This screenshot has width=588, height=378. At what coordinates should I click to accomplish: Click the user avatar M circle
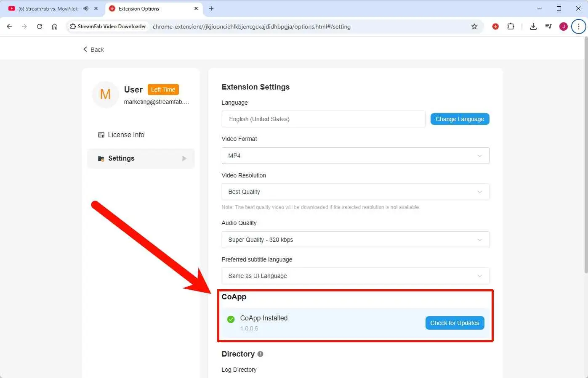[105, 94]
